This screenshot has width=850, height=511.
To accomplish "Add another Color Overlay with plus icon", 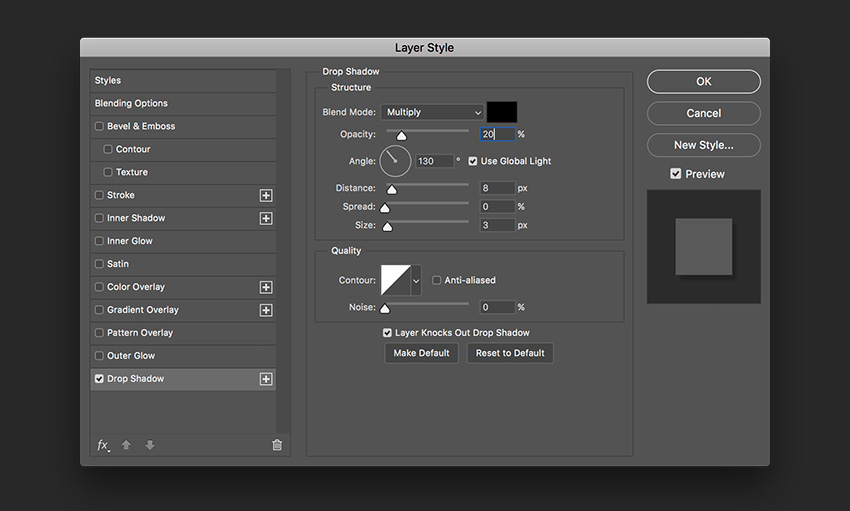I will 266,287.
